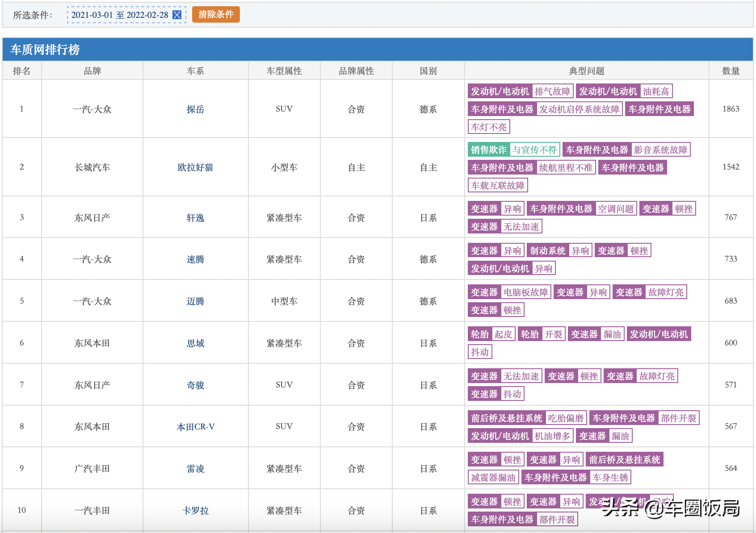
Task: Select the 轮胎 开裂 issue tag
Action: pos(542,334)
